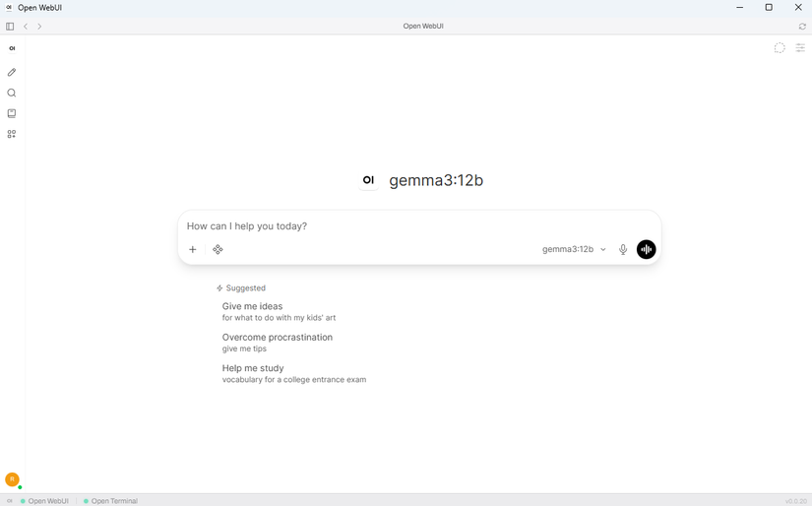The width and height of the screenshot is (812, 506).
Task: Maximize the Open WebUI window
Action: [x=769, y=7]
